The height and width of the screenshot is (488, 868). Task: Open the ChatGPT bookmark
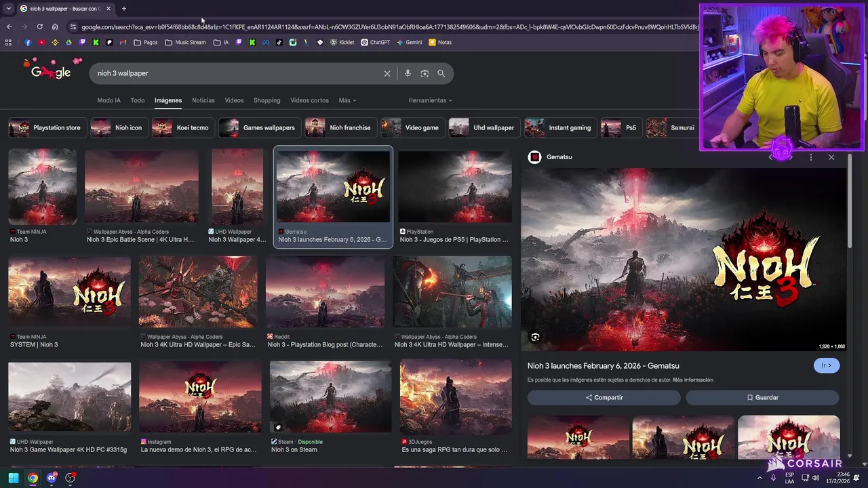(x=375, y=42)
